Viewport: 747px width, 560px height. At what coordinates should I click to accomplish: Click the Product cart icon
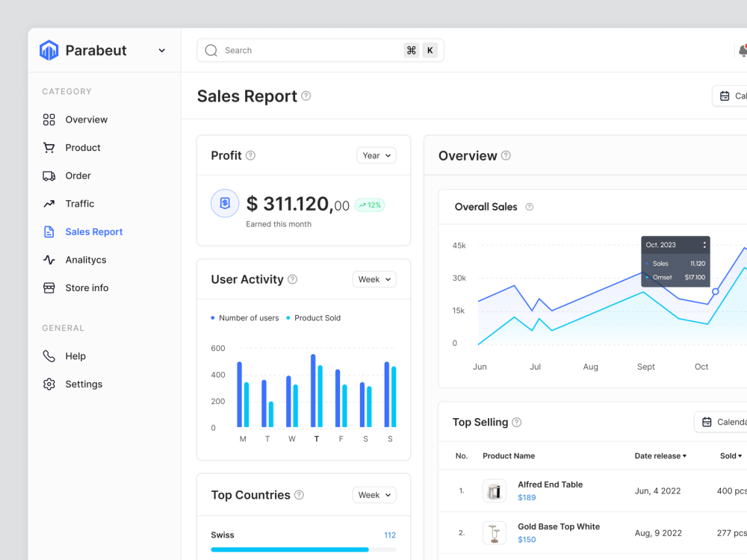point(49,148)
